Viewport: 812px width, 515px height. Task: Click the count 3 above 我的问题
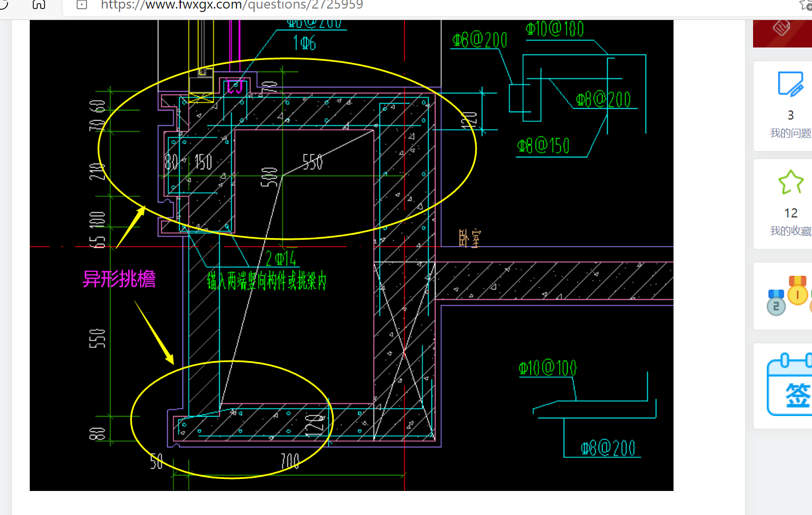(x=791, y=115)
